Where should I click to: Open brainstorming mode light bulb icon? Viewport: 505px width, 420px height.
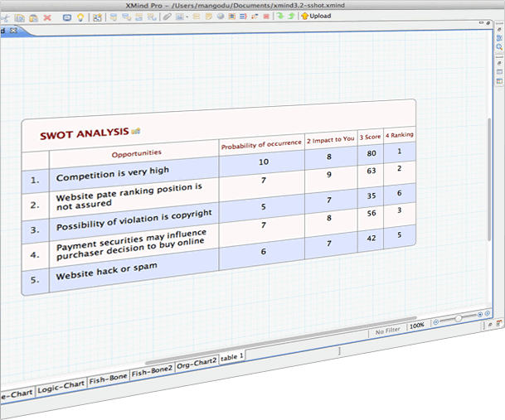pos(80,17)
